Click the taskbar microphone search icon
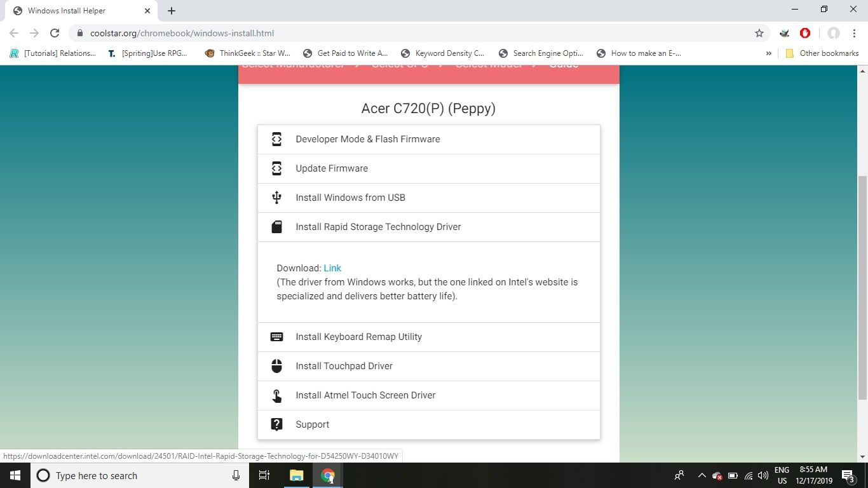 point(236,475)
